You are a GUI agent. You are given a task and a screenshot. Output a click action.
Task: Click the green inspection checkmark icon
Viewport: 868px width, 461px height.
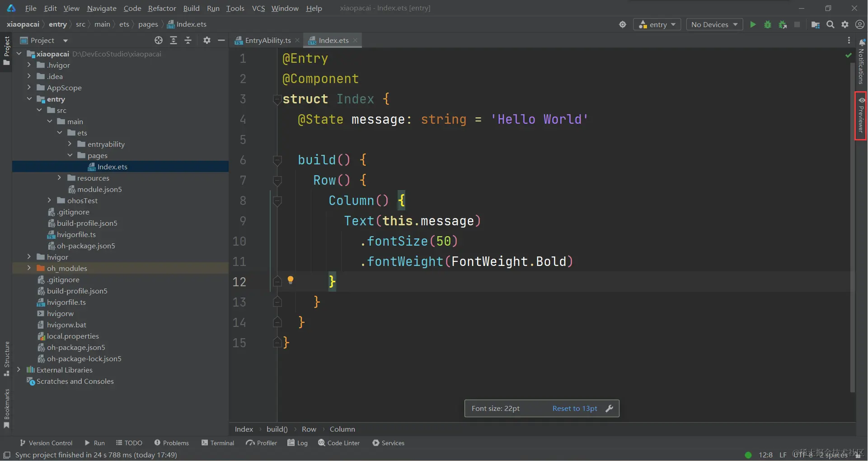click(x=848, y=55)
